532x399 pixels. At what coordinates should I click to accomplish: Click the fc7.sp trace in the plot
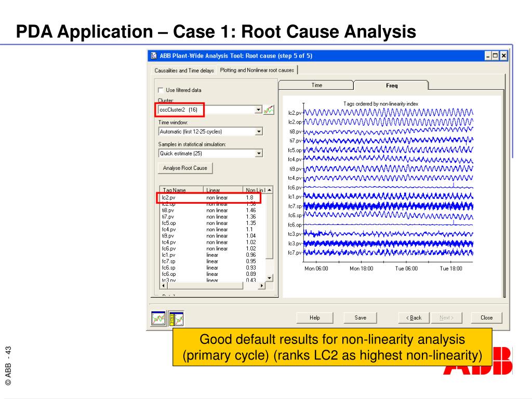point(388,206)
